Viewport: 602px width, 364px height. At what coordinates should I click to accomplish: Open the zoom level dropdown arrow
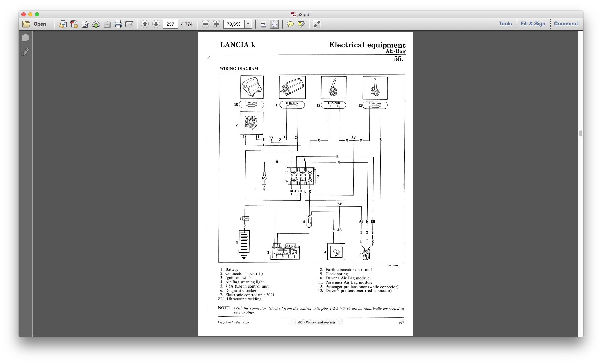coord(248,24)
